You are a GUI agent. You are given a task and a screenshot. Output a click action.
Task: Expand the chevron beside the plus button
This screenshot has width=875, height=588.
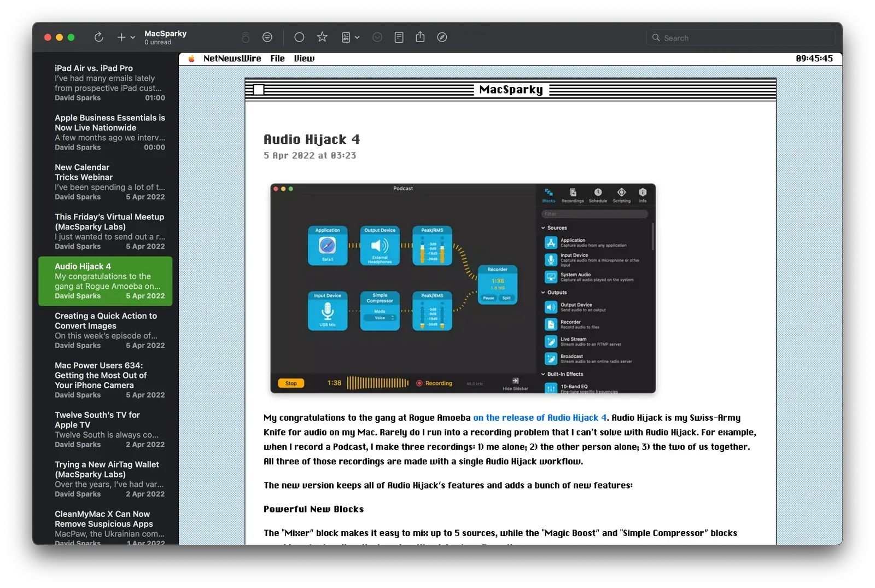133,38
